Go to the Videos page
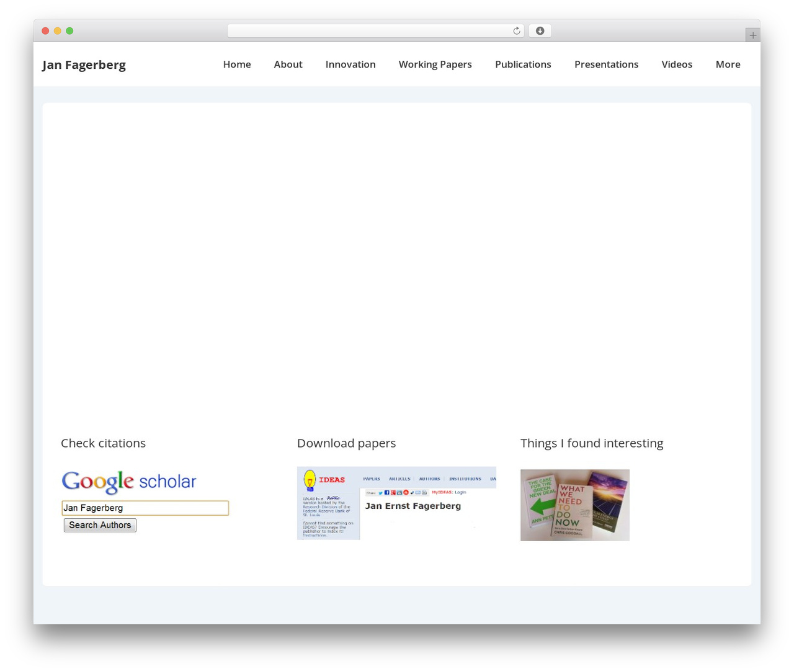Image resolution: width=794 pixels, height=672 pixels. coord(677,64)
